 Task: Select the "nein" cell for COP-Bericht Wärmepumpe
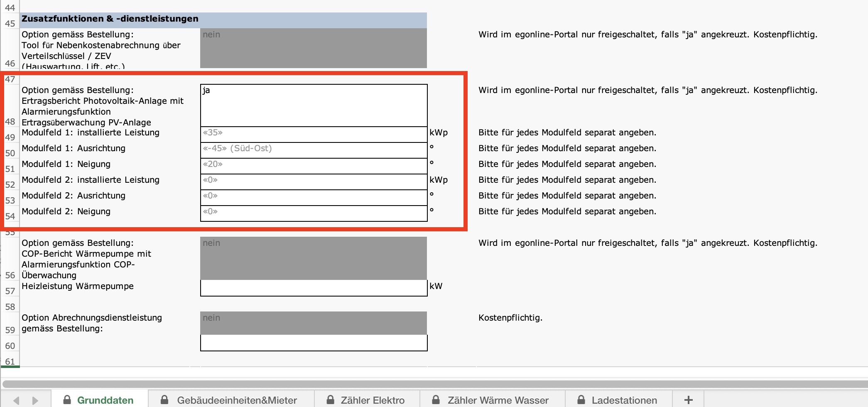[x=314, y=258]
